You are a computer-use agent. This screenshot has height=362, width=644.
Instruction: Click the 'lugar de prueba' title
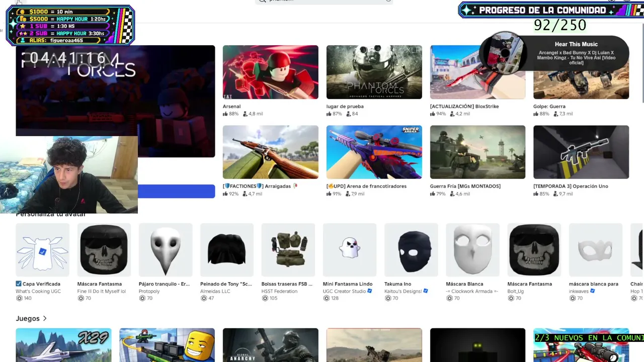[345, 107]
